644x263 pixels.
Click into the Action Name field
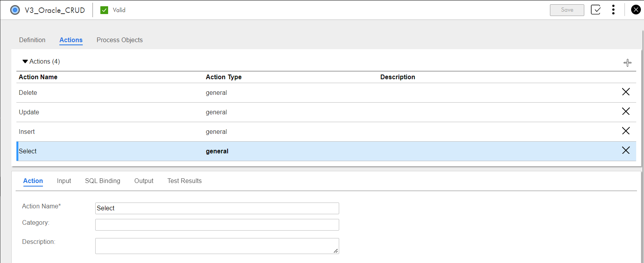217,208
